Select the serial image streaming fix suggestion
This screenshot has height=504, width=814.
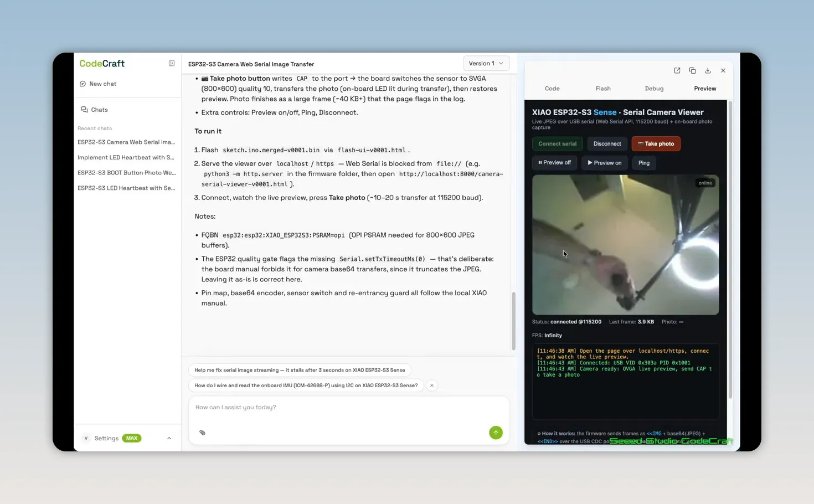[x=300, y=370]
